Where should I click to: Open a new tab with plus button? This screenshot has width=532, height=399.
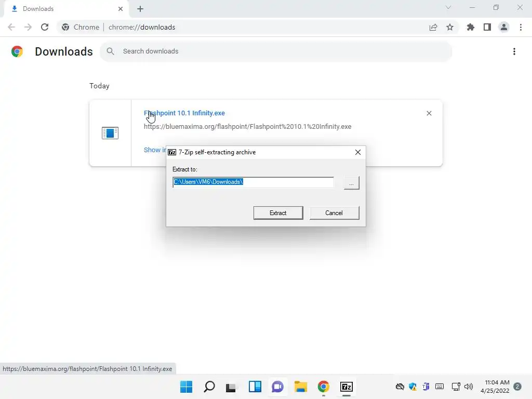pos(140,9)
